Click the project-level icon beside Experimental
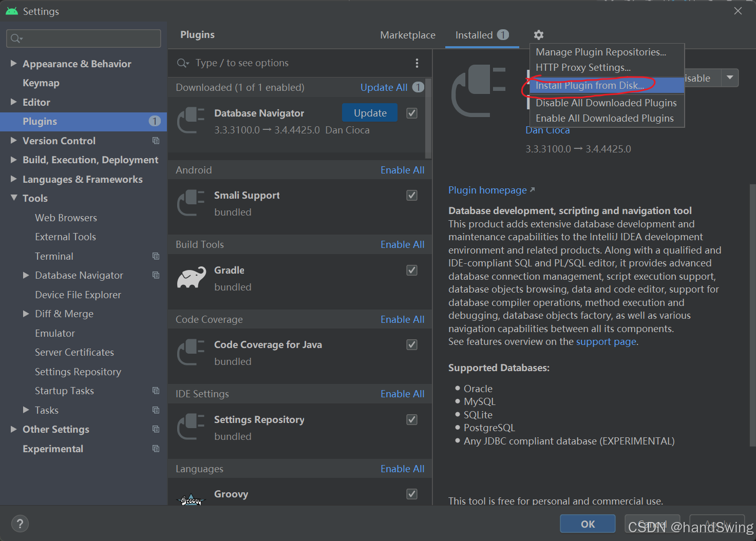The image size is (756, 541). 156,449
